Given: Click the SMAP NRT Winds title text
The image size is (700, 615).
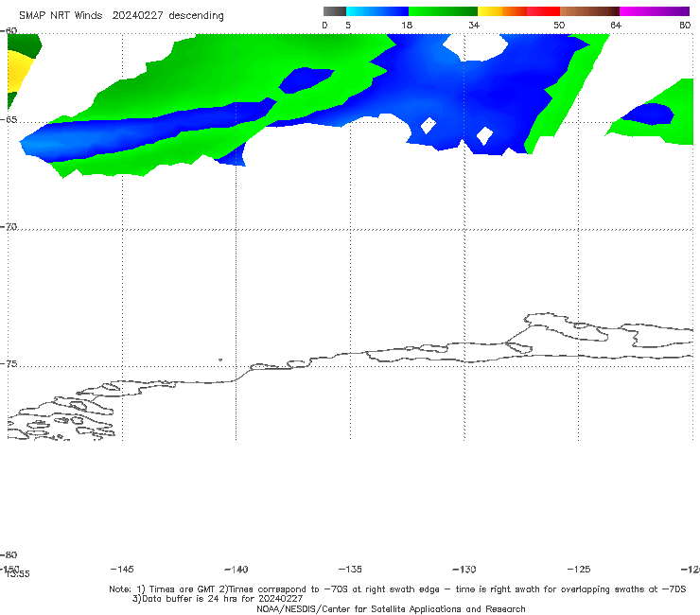Looking at the screenshot, I should (x=61, y=15).
